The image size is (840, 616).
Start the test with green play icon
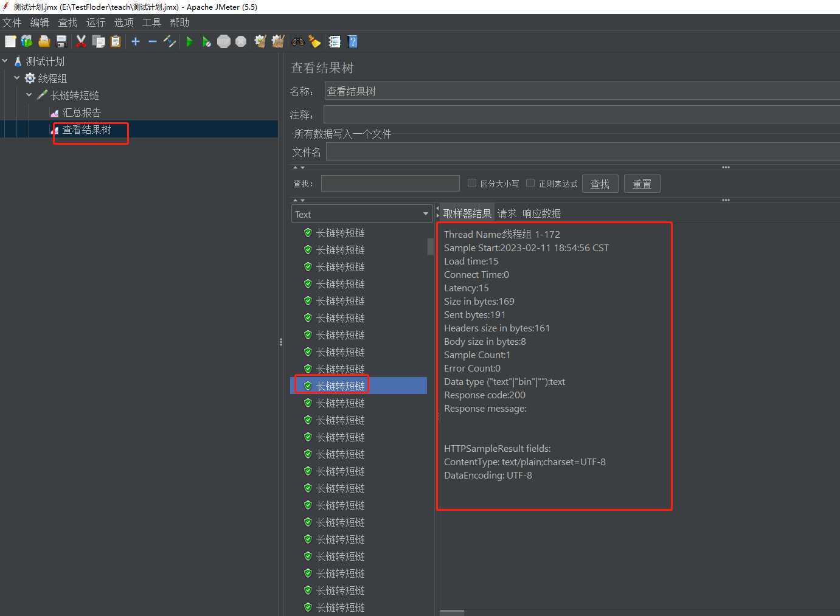190,41
